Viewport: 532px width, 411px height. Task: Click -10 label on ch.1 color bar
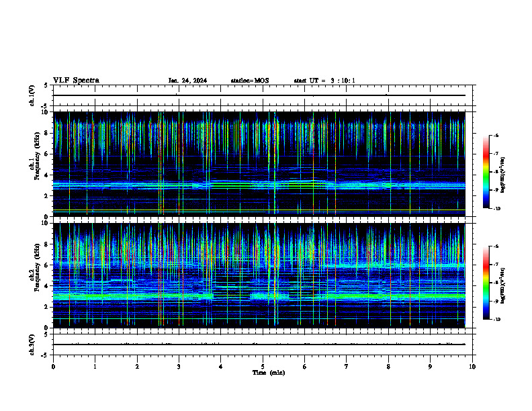496,209
